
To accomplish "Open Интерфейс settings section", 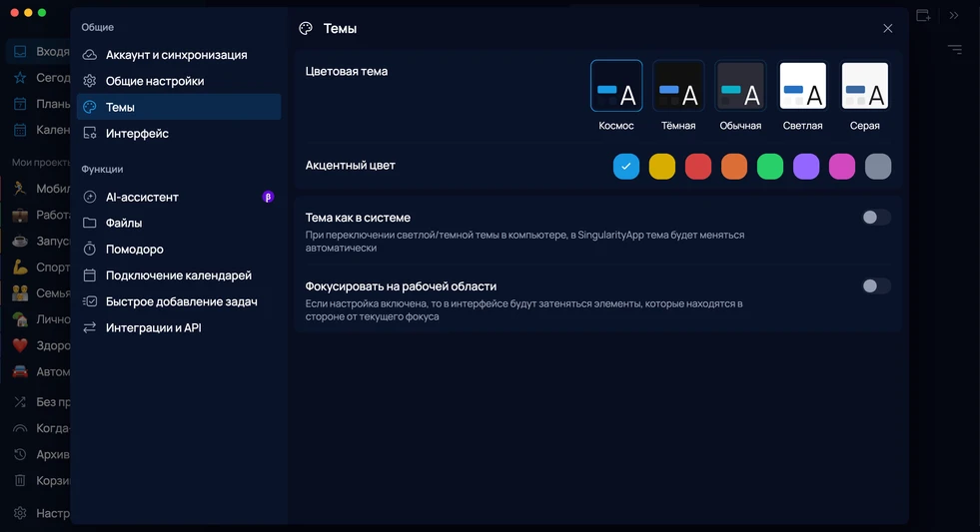I will 179,133.
